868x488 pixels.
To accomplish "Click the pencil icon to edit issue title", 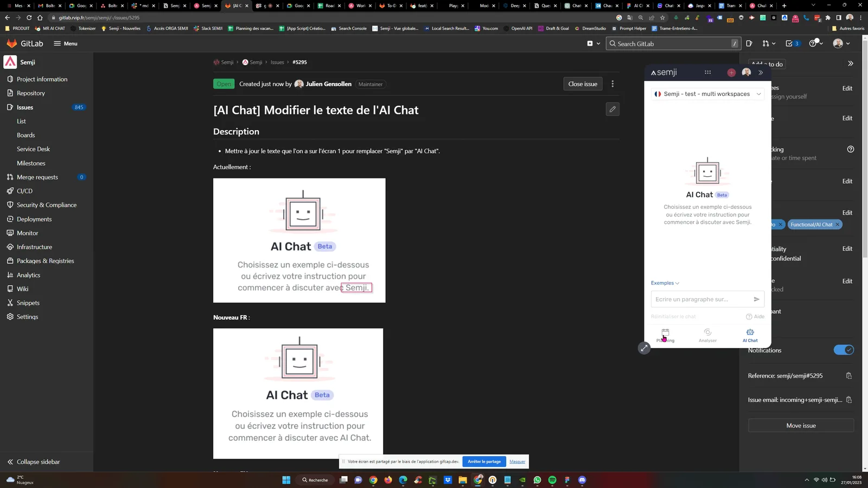I will coord(612,110).
